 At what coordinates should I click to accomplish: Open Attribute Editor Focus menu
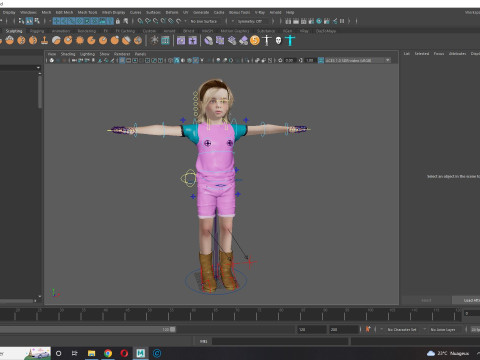coord(439,54)
